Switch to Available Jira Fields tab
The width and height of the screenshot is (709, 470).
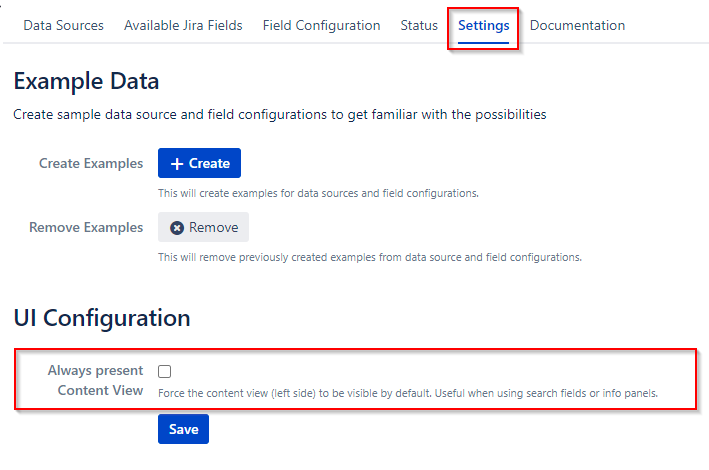[183, 25]
